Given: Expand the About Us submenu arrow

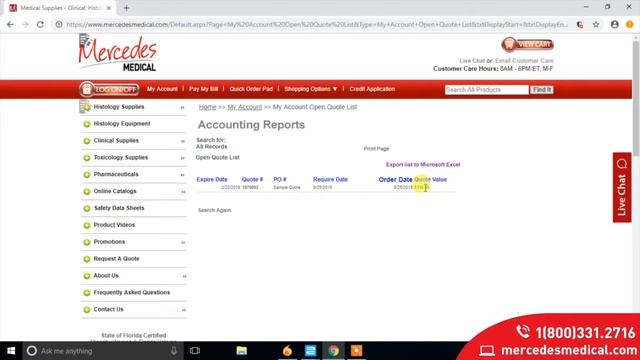Looking at the screenshot, I should pos(184,276).
